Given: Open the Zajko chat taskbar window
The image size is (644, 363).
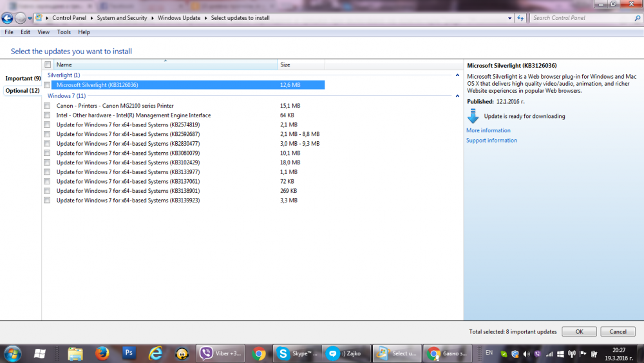Looking at the screenshot, I should click(347, 353).
